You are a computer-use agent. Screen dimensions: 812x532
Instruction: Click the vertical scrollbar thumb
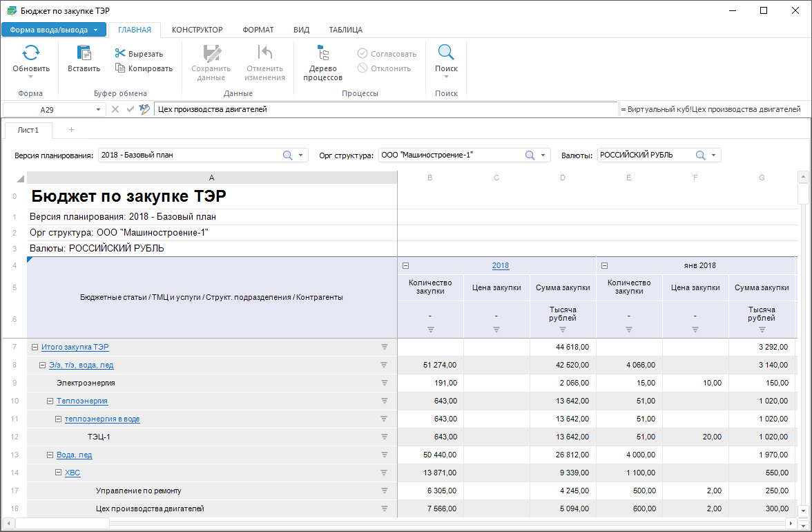[x=802, y=194]
